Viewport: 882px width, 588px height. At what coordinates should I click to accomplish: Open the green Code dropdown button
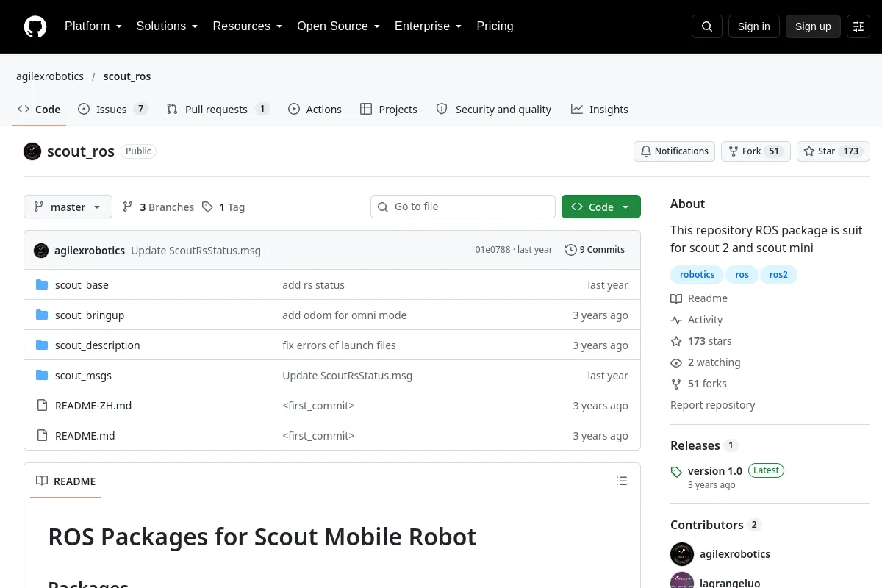601,207
